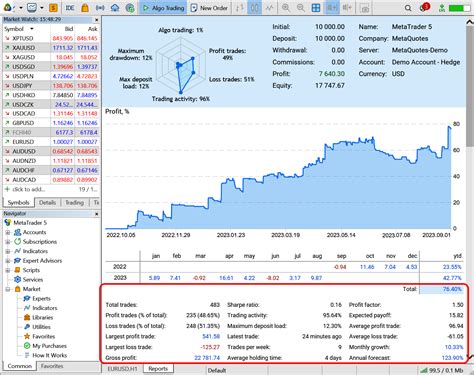Open the dropdown arrow beside new chart icon

click(21, 8)
